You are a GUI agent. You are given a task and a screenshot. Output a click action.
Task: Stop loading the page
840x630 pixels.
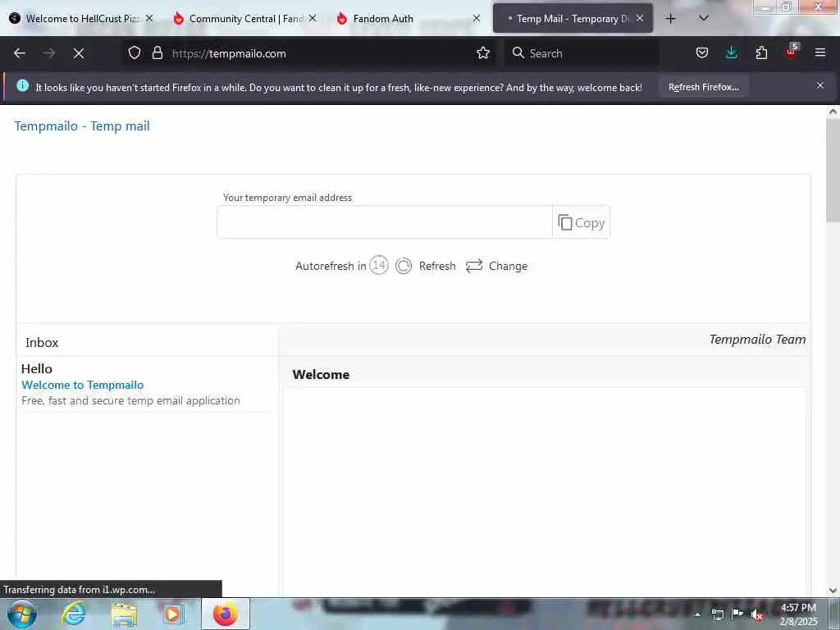[79, 53]
